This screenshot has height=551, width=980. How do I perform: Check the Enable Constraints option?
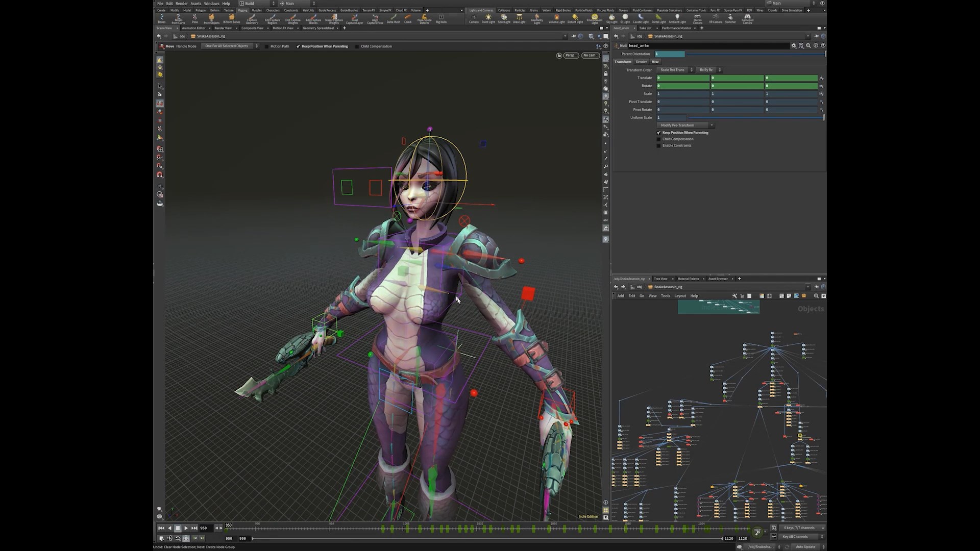pos(658,146)
